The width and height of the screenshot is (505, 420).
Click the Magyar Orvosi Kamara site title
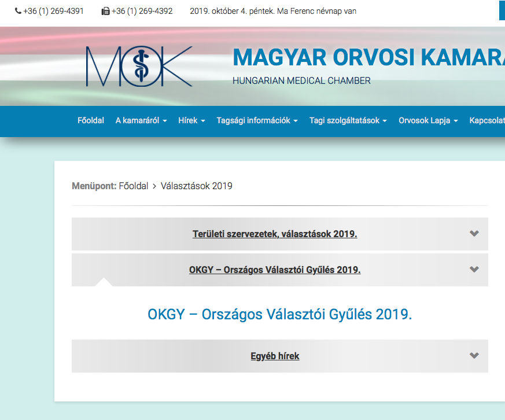pyautogui.click(x=368, y=57)
